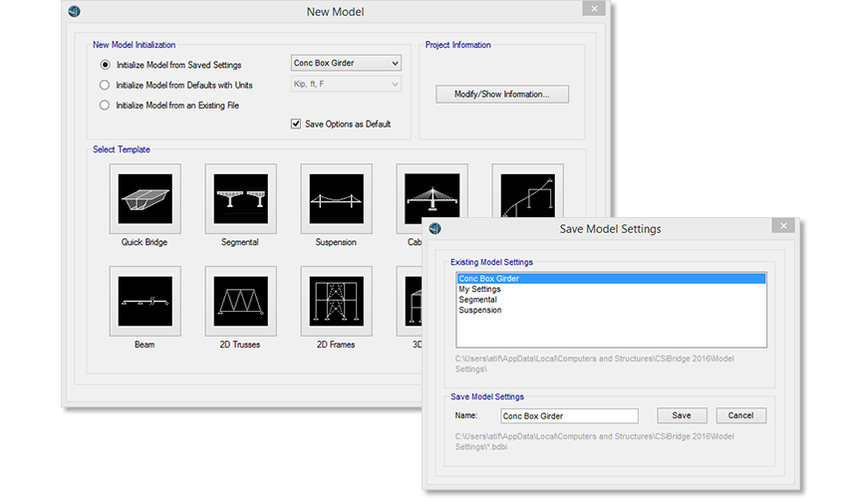Expand the Kip, ft, F units dropdown
868x498 pixels.
coord(346,85)
